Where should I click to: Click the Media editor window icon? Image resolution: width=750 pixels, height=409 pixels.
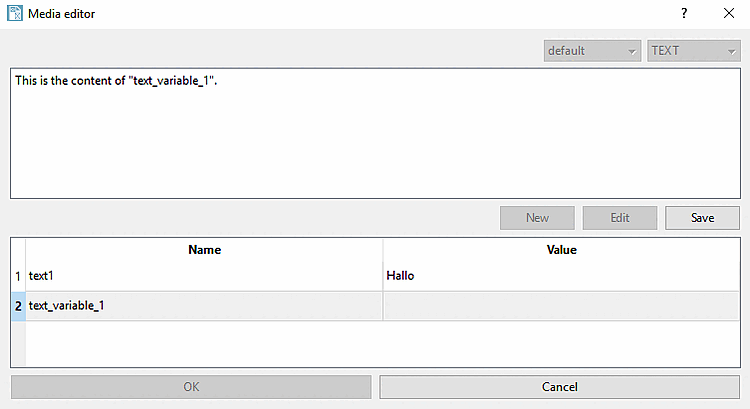(15, 14)
